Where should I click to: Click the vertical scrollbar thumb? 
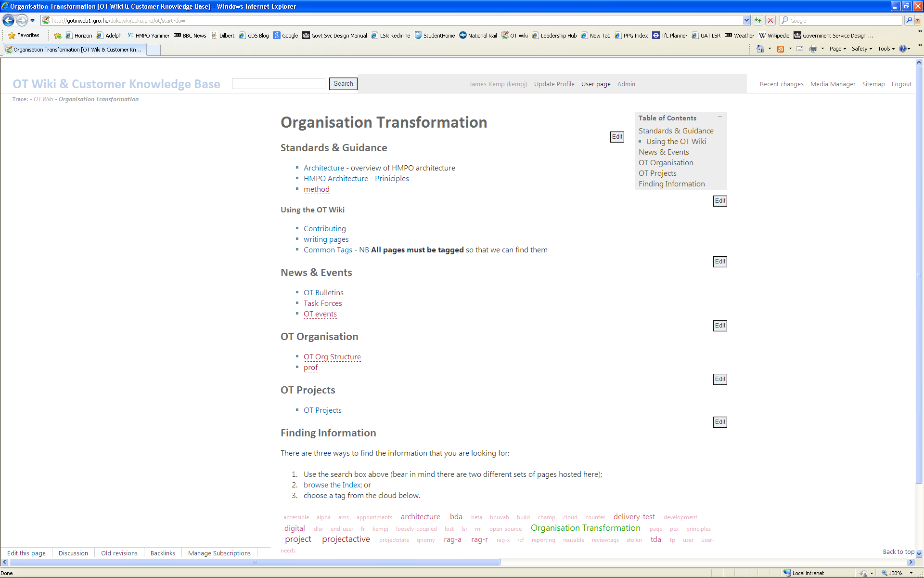coord(919,275)
